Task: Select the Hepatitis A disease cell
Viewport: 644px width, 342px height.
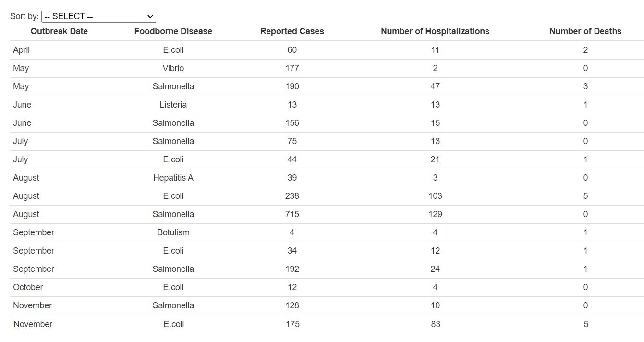Action: click(x=173, y=178)
